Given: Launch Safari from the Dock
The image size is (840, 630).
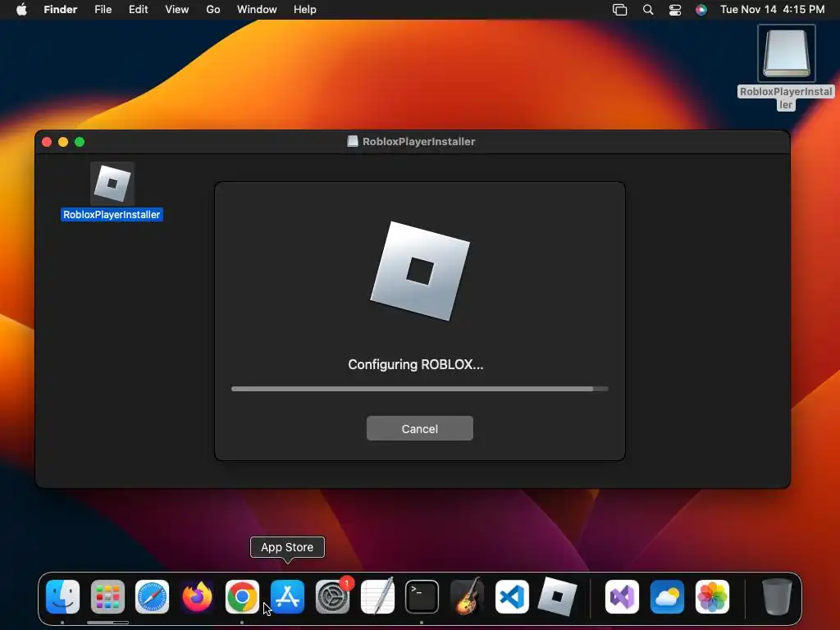Looking at the screenshot, I should pyautogui.click(x=152, y=597).
